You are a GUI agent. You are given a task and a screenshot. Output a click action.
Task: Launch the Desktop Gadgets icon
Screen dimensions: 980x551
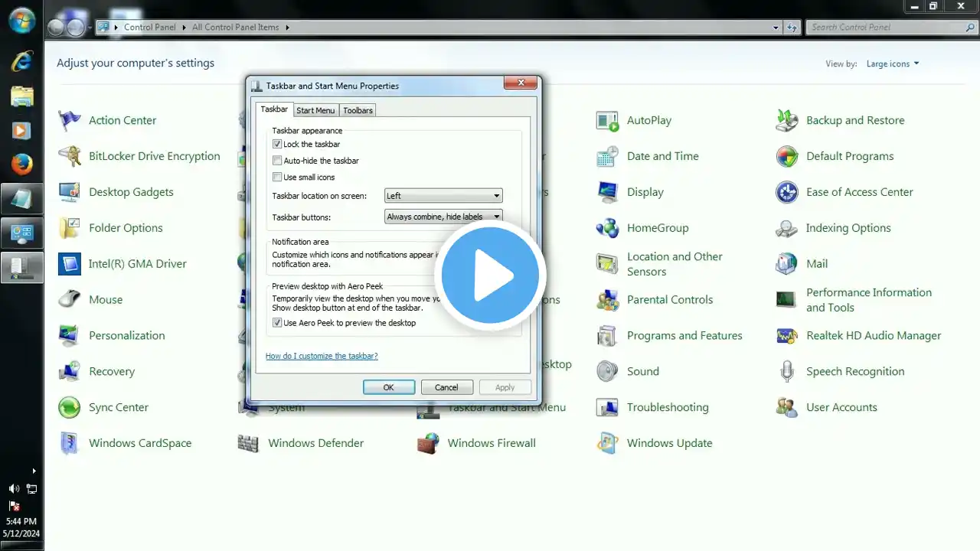click(x=70, y=192)
